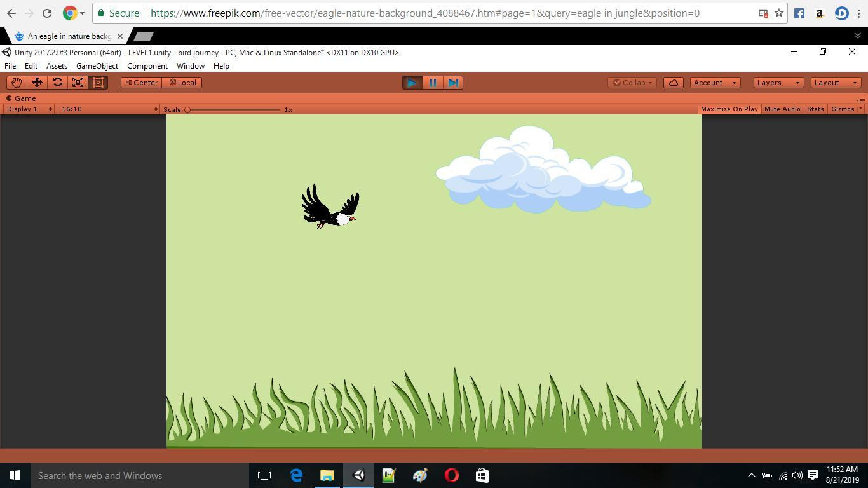Open Unity cloud services panel
This screenshot has width=868, height=488.
point(673,83)
